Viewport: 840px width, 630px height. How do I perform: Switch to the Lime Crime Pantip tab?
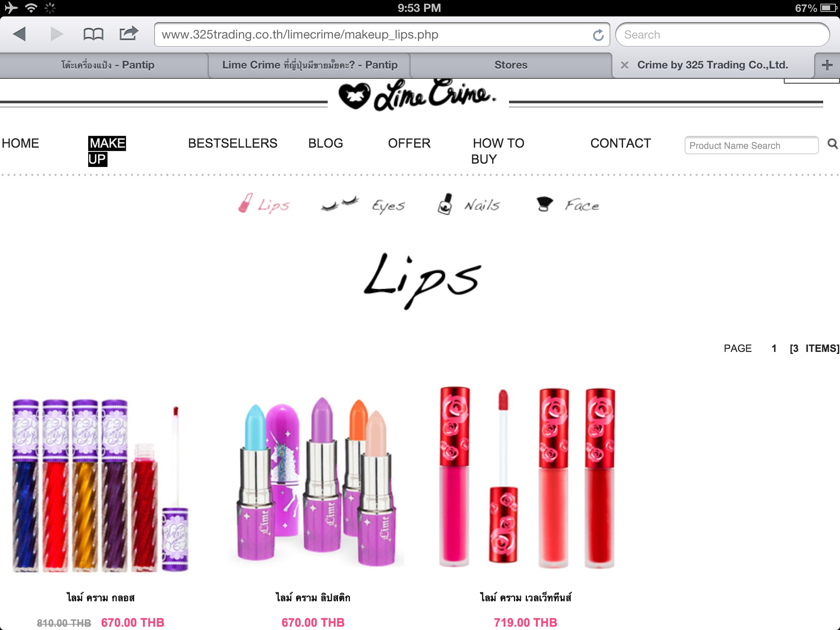click(310, 65)
